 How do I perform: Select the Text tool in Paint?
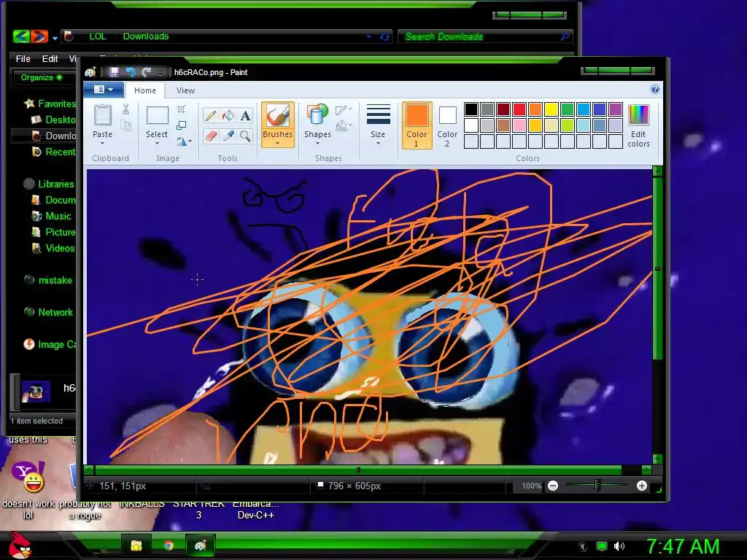click(x=245, y=116)
